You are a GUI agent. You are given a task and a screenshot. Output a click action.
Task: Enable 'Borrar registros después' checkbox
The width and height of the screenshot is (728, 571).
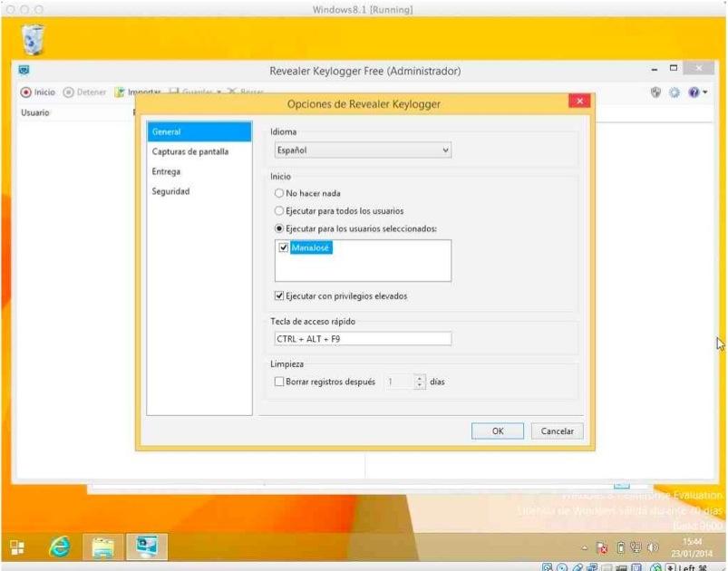279,382
